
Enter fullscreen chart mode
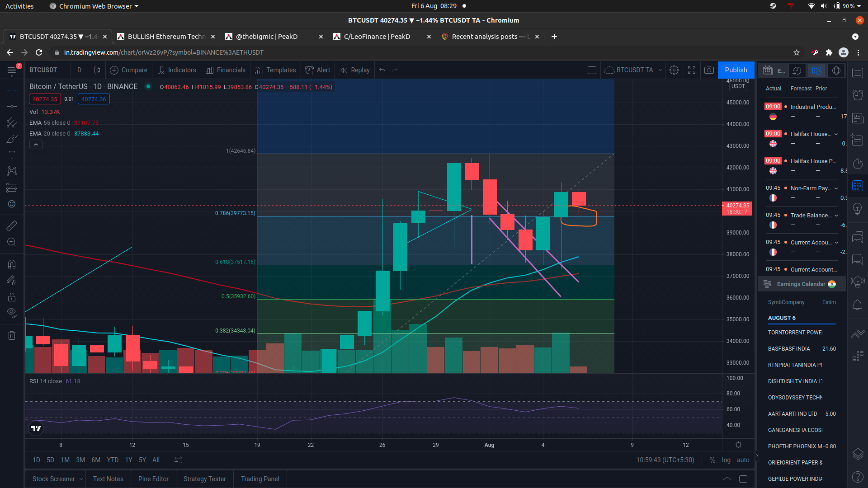point(692,70)
